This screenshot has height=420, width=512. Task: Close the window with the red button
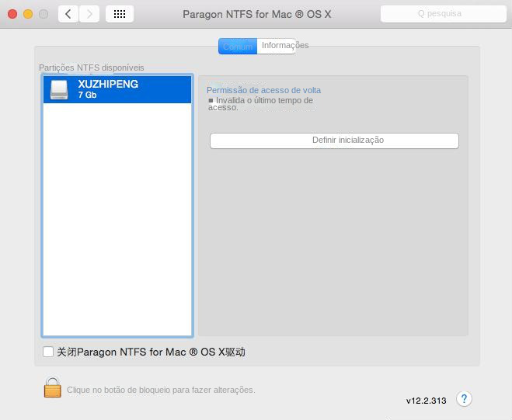12,14
